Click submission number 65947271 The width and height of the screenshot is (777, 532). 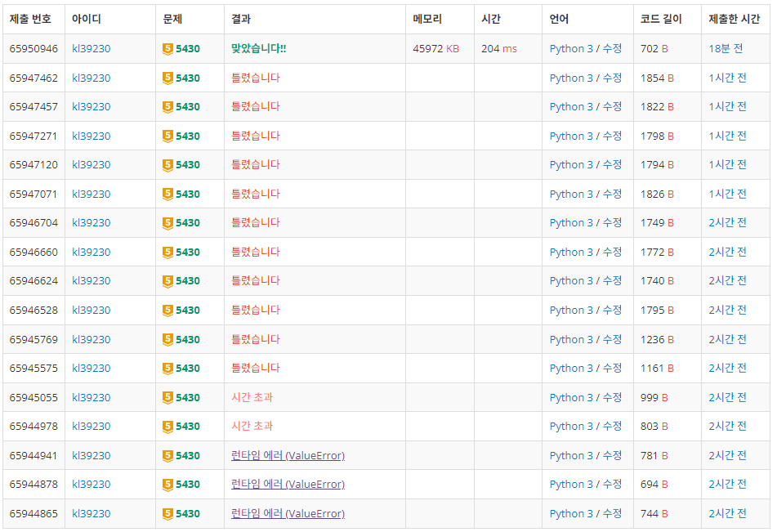click(x=33, y=136)
